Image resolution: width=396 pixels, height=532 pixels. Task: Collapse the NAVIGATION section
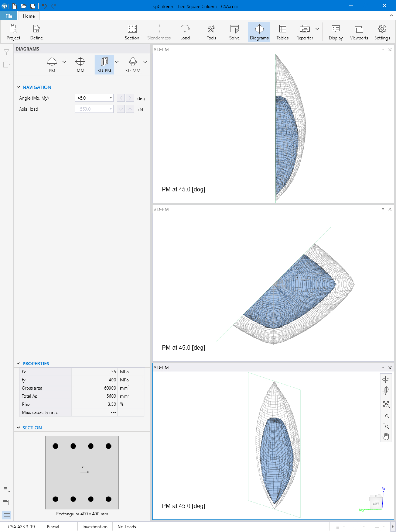click(x=18, y=87)
